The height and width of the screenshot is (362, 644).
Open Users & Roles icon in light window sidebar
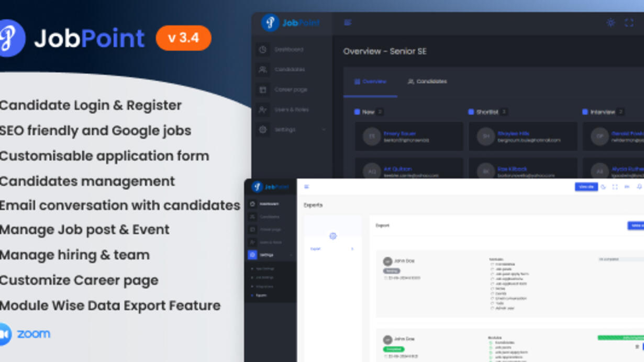click(252, 242)
